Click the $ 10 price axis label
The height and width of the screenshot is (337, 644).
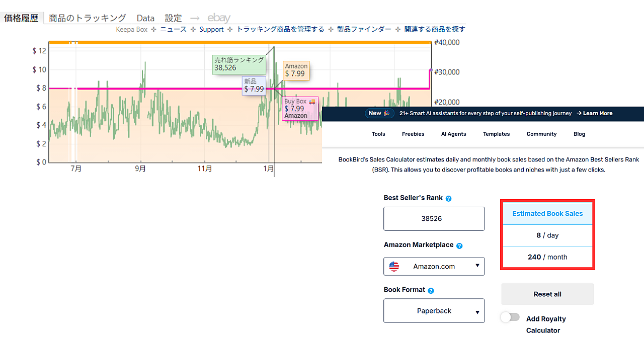point(39,69)
